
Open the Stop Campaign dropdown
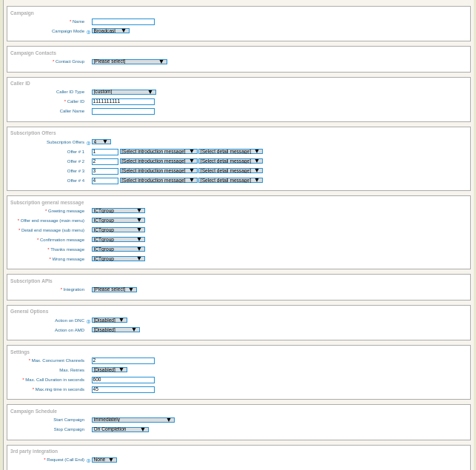(x=120, y=429)
